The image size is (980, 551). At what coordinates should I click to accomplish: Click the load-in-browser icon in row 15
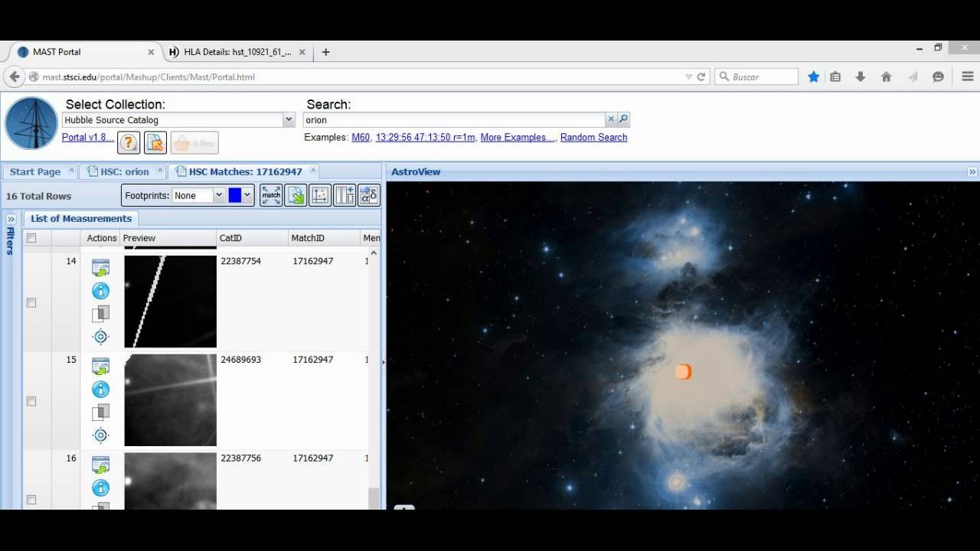click(x=100, y=367)
